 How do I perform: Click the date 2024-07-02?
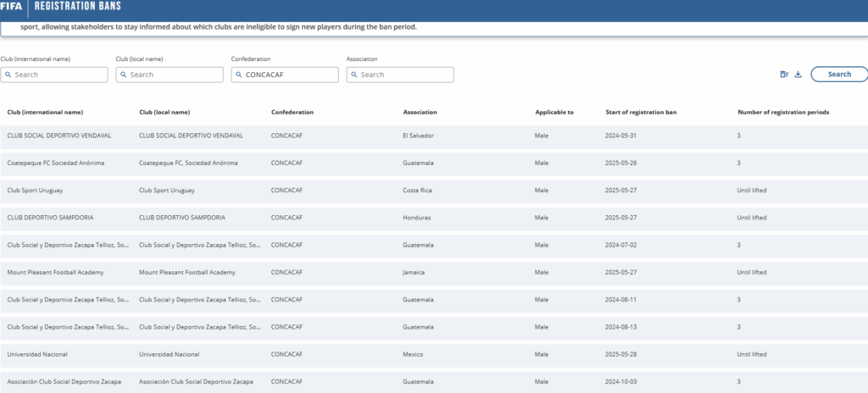pyautogui.click(x=621, y=246)
